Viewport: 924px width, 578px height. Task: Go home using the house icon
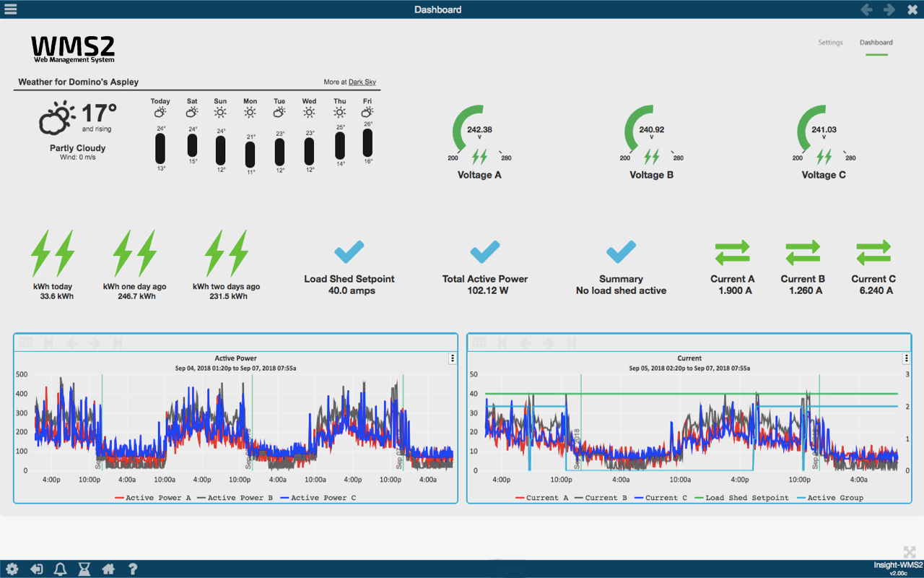tap(108, 569)
